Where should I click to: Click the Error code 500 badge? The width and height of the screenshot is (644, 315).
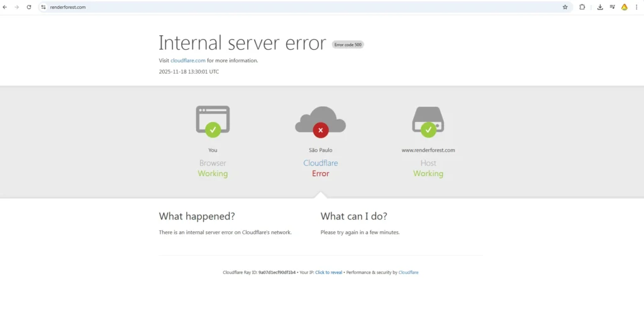point(348,45)
